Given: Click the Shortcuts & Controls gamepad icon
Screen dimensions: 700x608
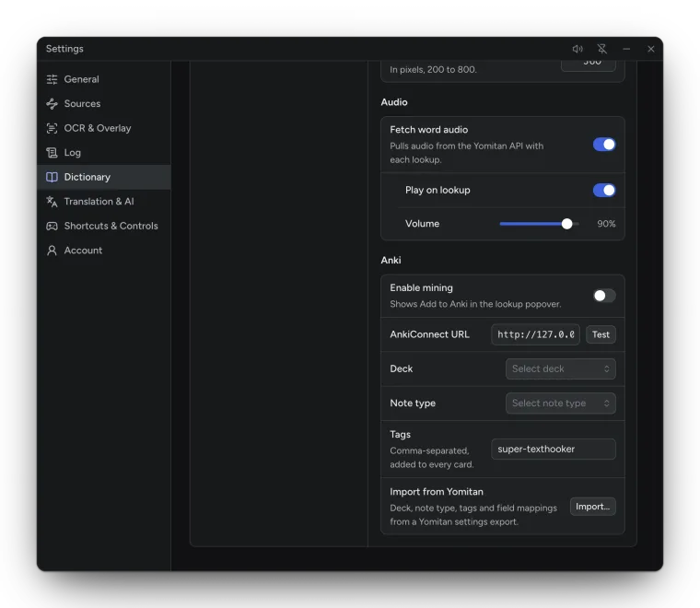Looking at the screenshot, I should [52, 226].
